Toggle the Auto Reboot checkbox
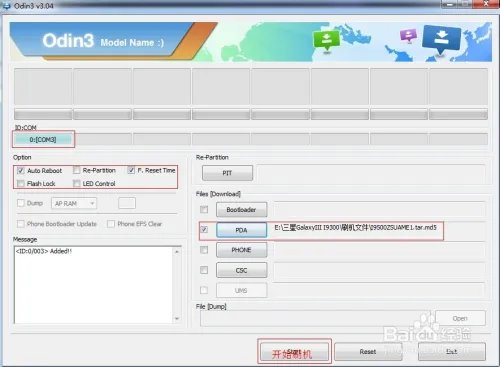This screenshot has height=367, width=500. 21,171
